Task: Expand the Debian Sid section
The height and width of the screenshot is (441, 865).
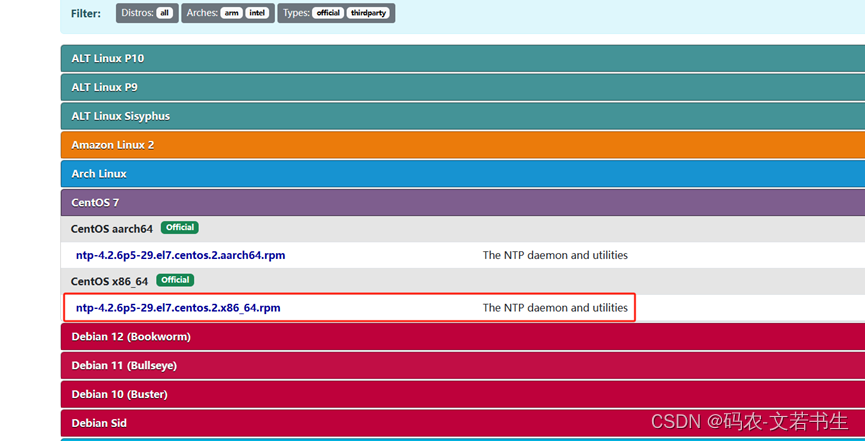Action: 463,423
